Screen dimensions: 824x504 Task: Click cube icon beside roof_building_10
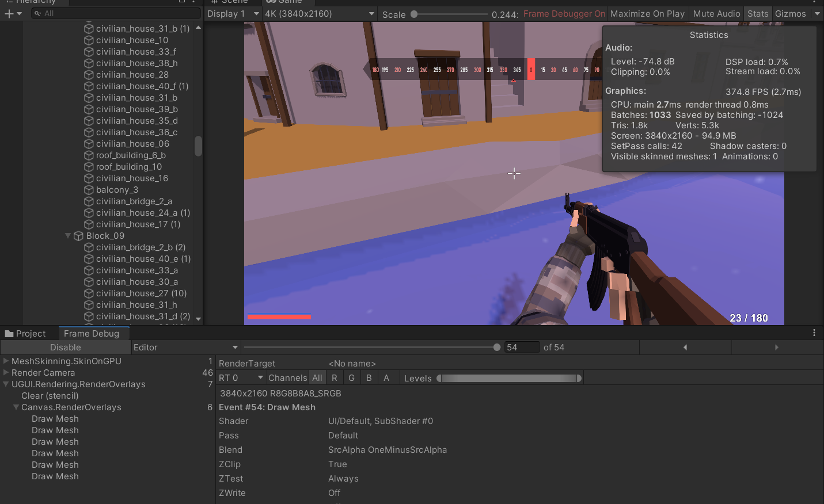(89, 167)
